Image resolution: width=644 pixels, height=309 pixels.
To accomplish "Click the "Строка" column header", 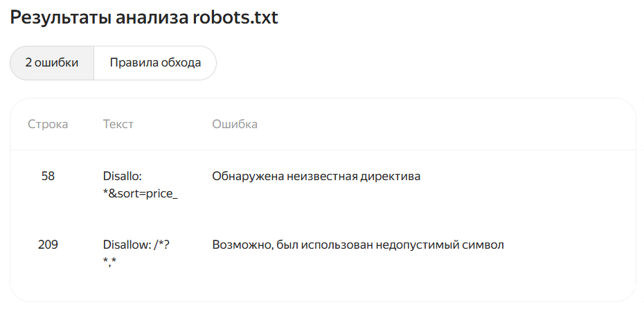I will [48, 124].
